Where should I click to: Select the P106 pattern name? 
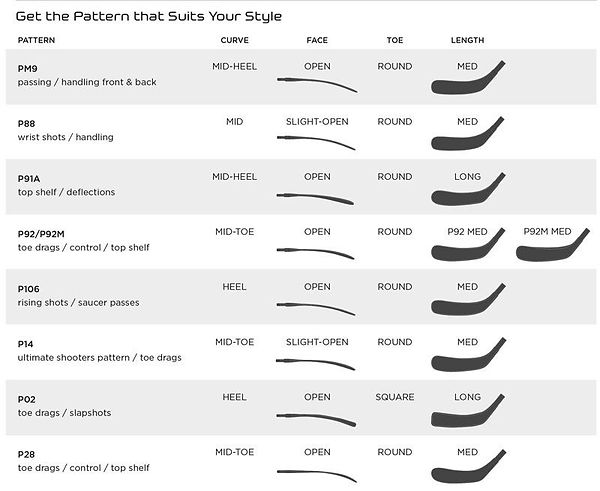point(29,288)
